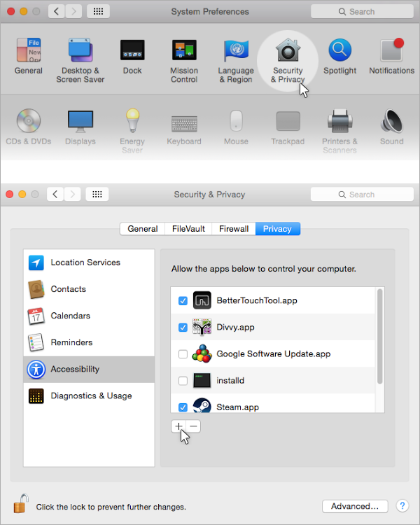This screenshot has width=420, height=525.
Task: Select the BetterTouchTool.app row text
Action: point(257,300)
